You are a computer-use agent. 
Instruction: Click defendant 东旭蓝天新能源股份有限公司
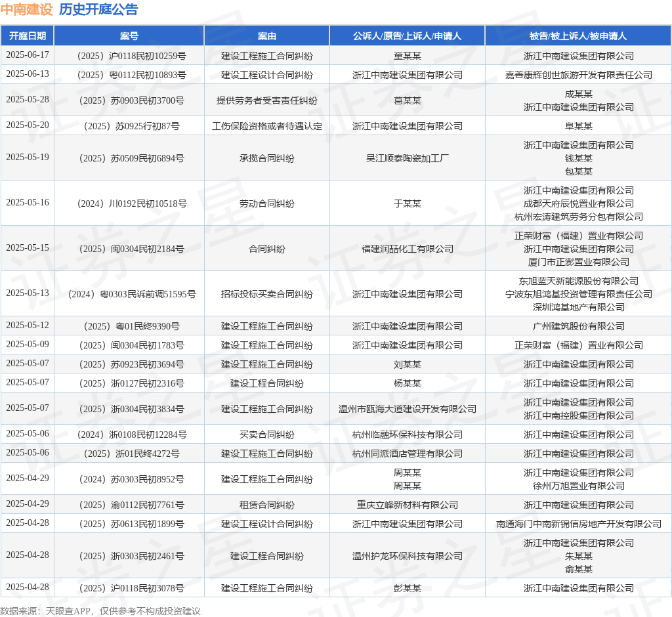579,281
